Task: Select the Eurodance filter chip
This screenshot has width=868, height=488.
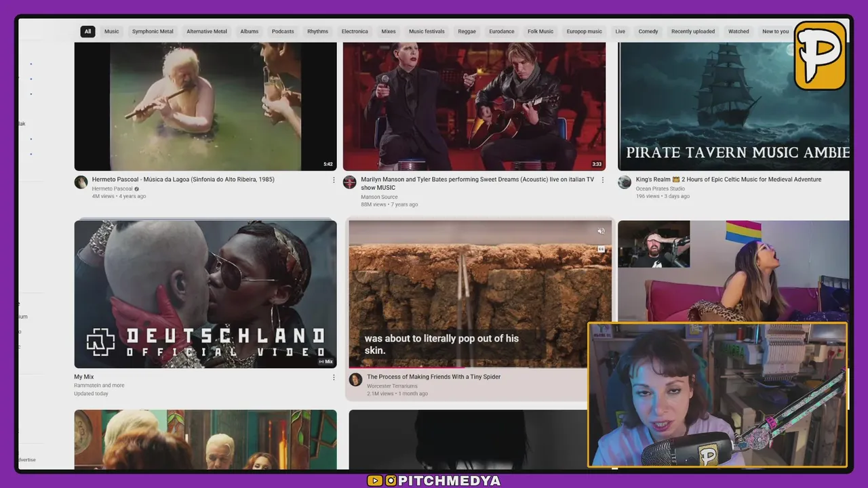Action: coord(502,31)
